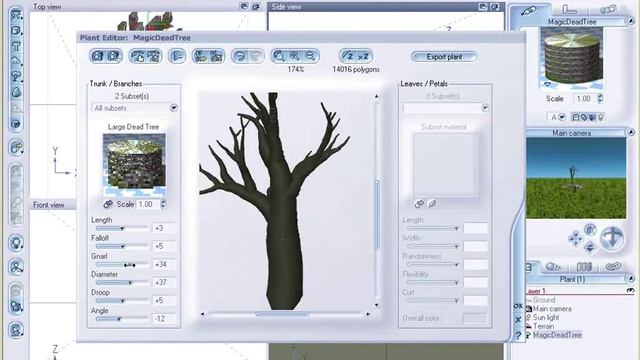This screenshot has height=360, width=640.
Task: Click the single flag-shaped toolbar icon
Action: coord(177,56)
